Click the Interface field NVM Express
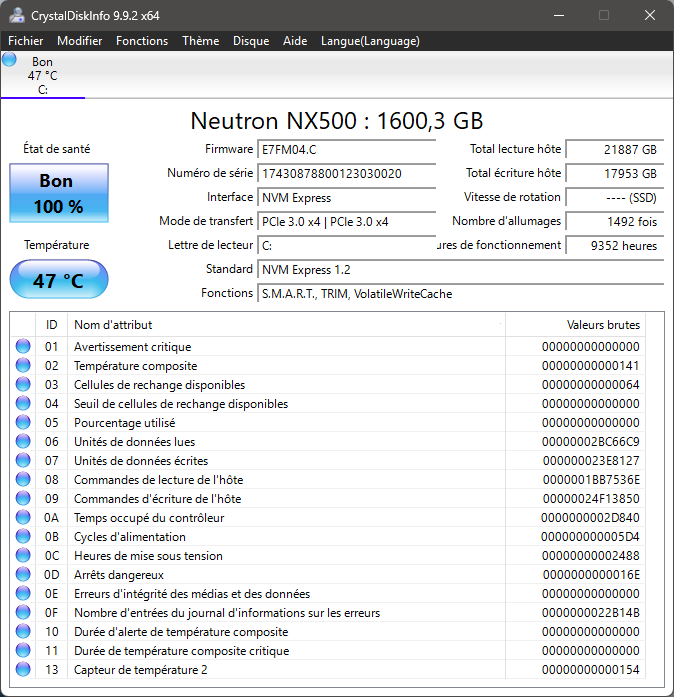 click(347, 197)
